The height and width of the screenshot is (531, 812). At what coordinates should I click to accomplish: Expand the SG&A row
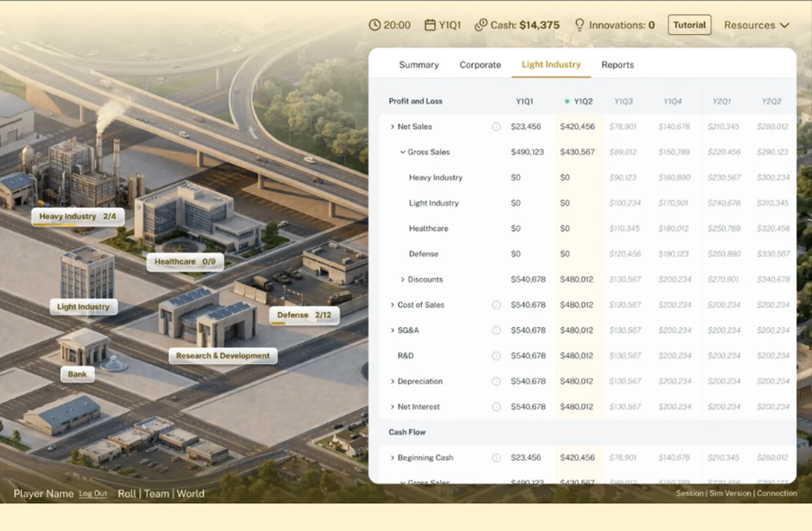click(392, 330)
